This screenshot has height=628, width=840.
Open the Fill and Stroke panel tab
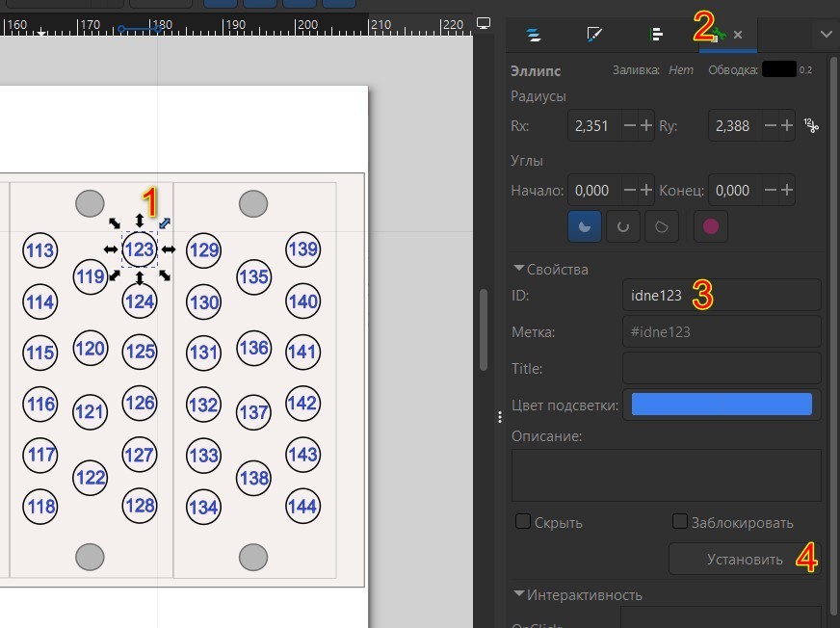594,35
